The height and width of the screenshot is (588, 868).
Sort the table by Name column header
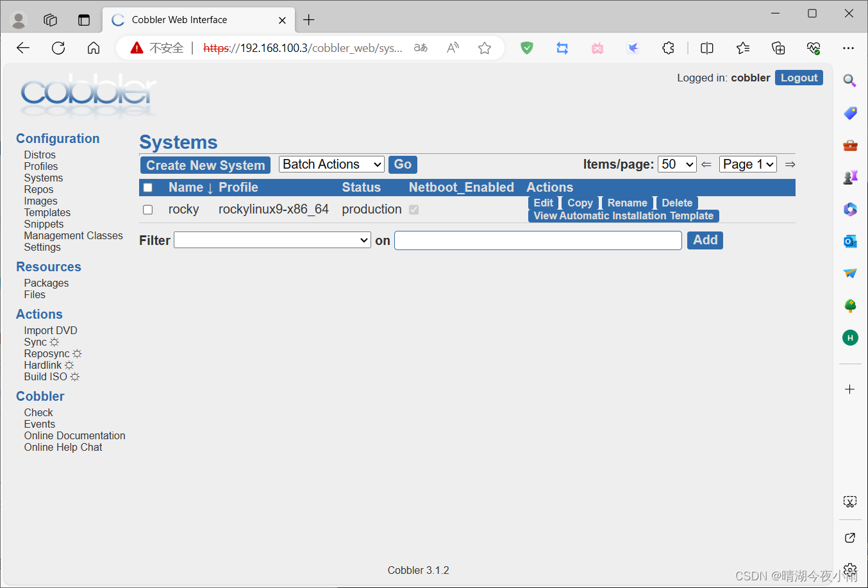pyautogui.click(x=186, y=188)
